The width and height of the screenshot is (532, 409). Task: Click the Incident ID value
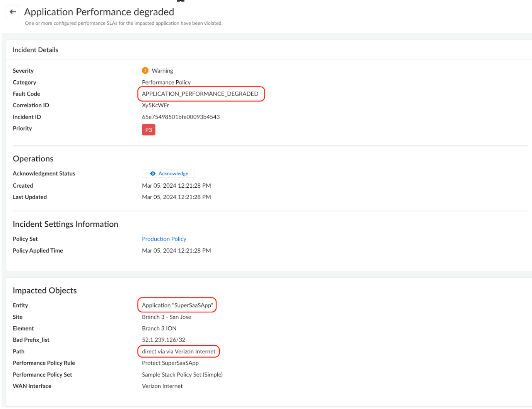click(181, 117)
